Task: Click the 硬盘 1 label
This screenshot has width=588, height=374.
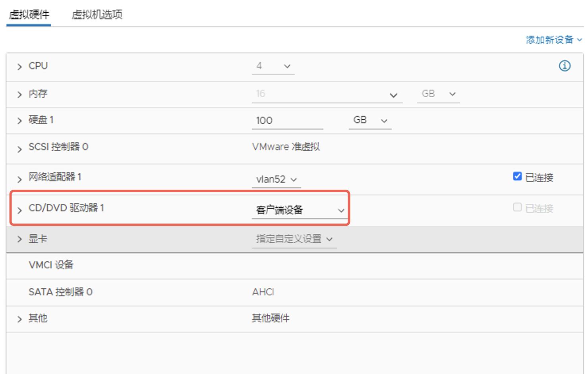Action: click(41, 120)
